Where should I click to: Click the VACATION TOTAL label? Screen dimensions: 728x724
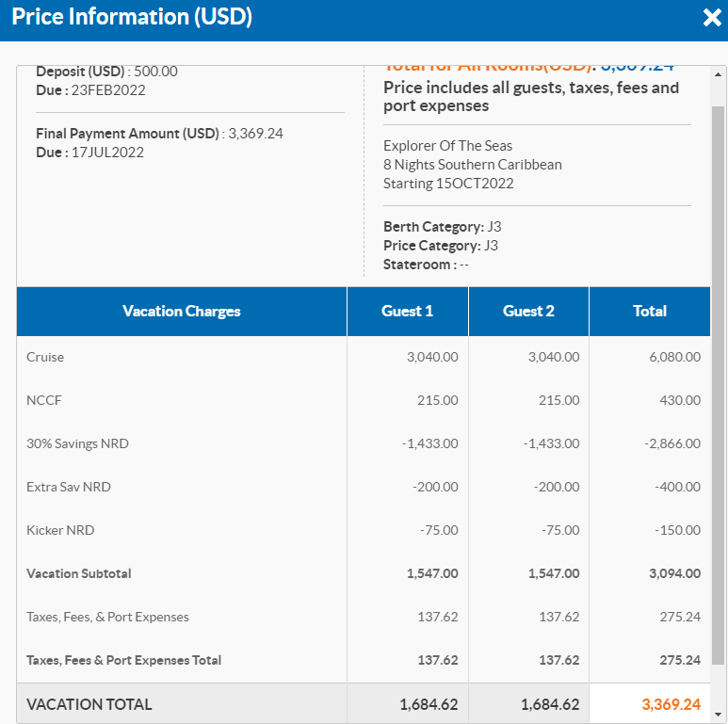pyautogui.click(x=89, y=704)
